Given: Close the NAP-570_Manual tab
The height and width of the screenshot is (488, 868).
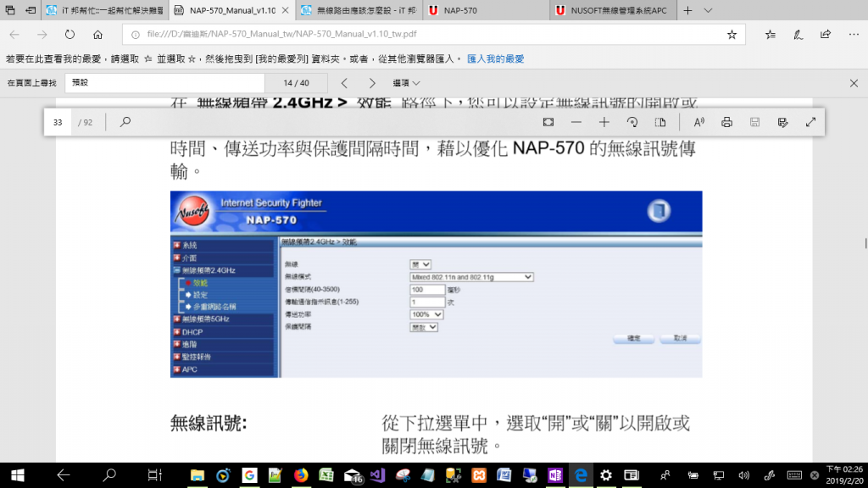Looking at the screenshot, I should [x=285, y=10].
